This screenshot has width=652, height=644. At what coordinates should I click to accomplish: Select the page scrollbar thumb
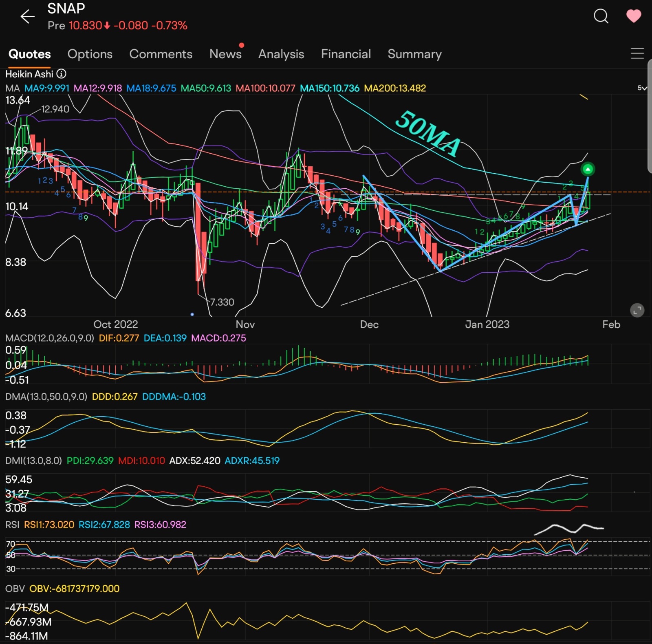pyautogui.click(x=650, y=116)
